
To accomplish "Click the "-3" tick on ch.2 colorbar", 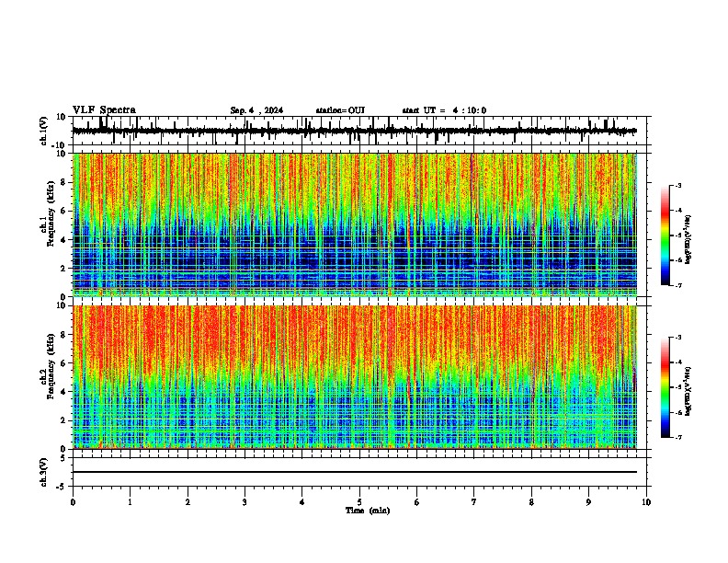I will [677, 338].
